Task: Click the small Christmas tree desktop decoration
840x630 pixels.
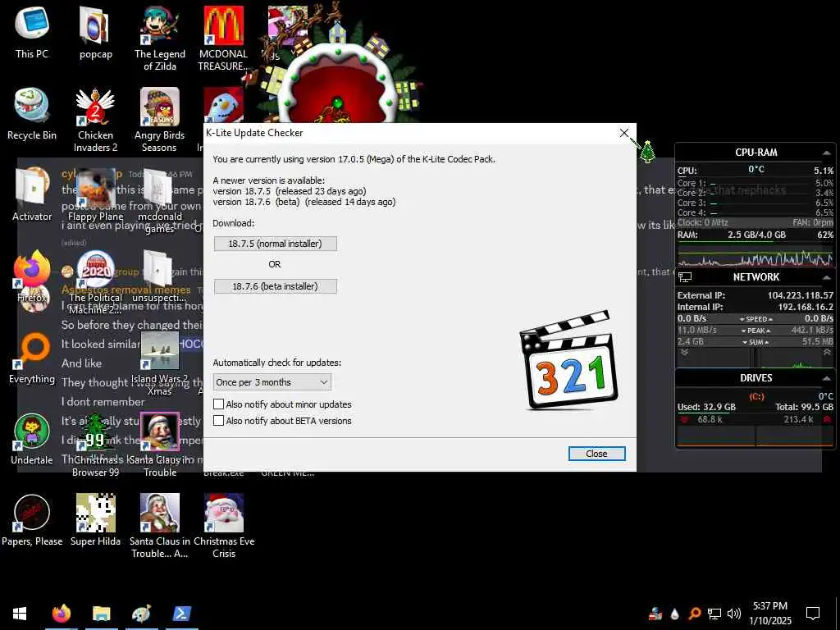Action: (x=648, y=152)
